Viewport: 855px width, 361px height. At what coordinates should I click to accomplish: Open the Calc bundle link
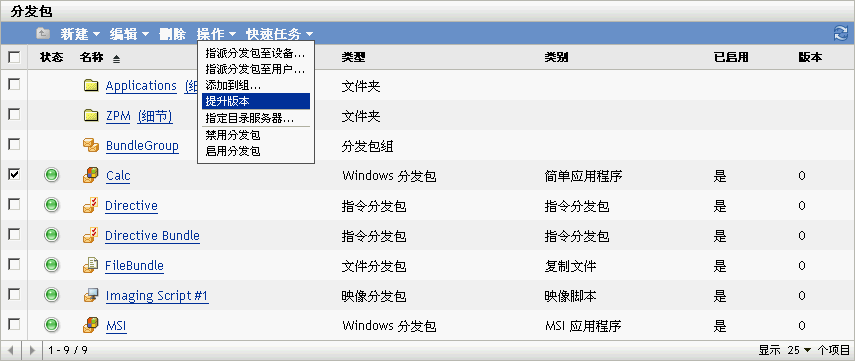[x=118, y=176]
